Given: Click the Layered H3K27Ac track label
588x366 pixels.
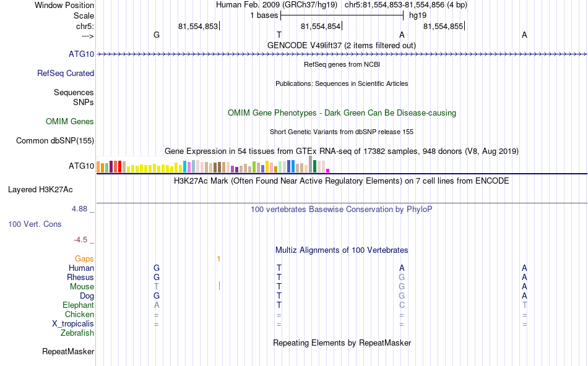Looking at the screenshot, I should click(x=40, y=190).
